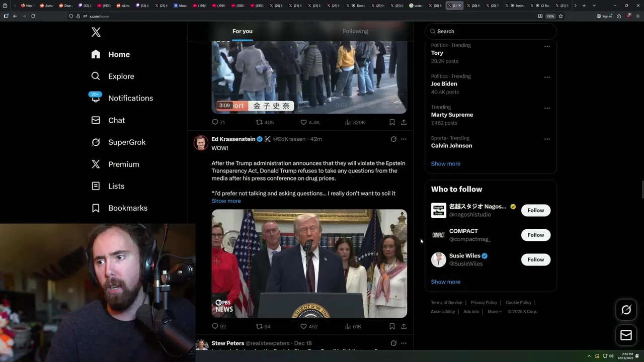Viewport: 644px width, 362px height.
Task: Click the browser Reload button
Action: coord(33,16)
